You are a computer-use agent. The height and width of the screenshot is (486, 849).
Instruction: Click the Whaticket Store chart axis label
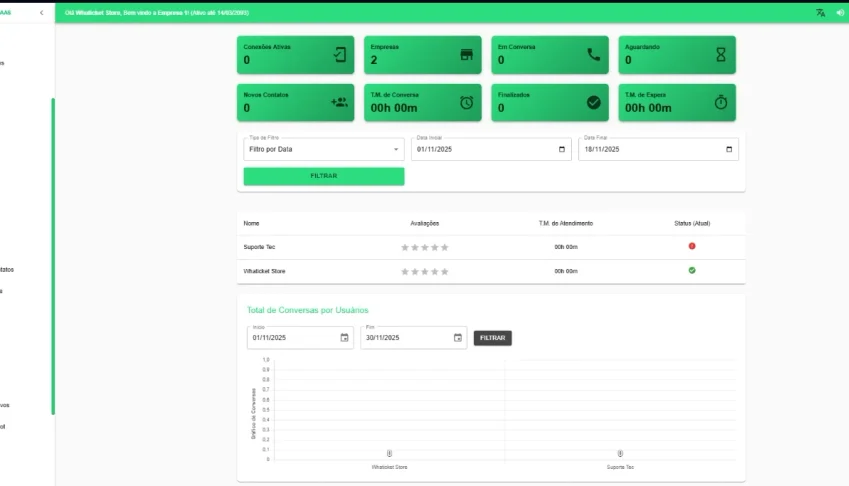389,467
